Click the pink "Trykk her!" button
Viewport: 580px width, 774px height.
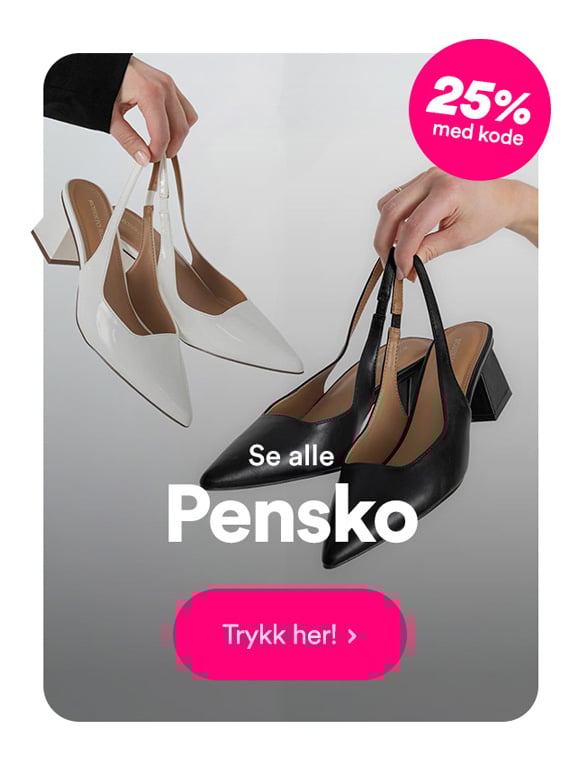(x=290, y=635)
